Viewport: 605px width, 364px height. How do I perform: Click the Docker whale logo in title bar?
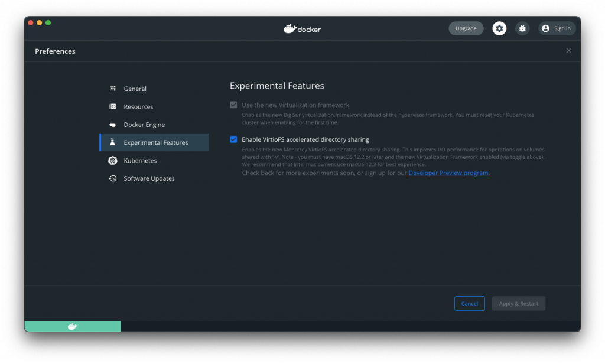(x=290, y=28)
